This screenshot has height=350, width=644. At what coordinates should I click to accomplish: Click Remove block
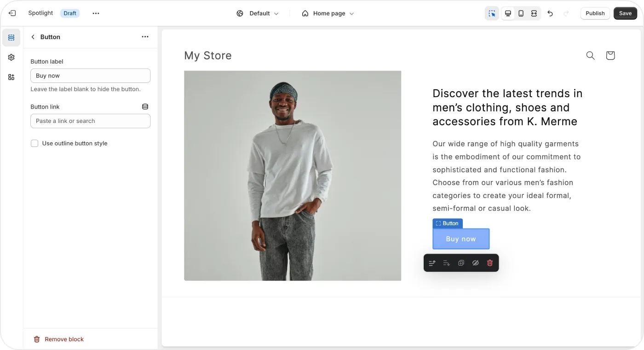[59, 339]
